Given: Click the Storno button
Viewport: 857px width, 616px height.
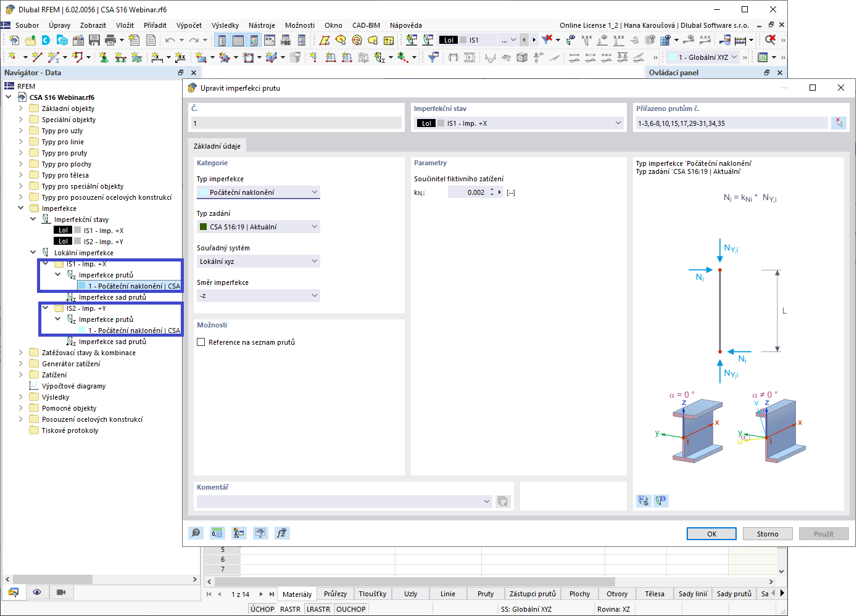Looking at the screenshot, I should [x=768, y=534].
